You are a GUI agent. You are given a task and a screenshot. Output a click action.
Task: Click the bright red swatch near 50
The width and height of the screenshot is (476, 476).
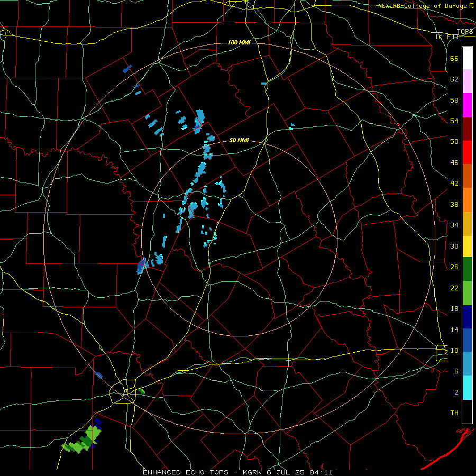[467, 152]
